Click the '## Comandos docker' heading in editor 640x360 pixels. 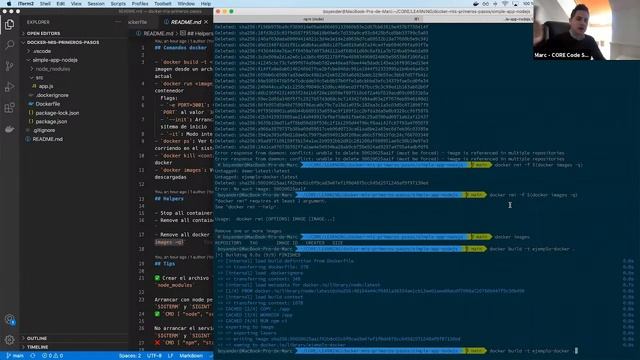pyautogui.click(x=181, y=48)
